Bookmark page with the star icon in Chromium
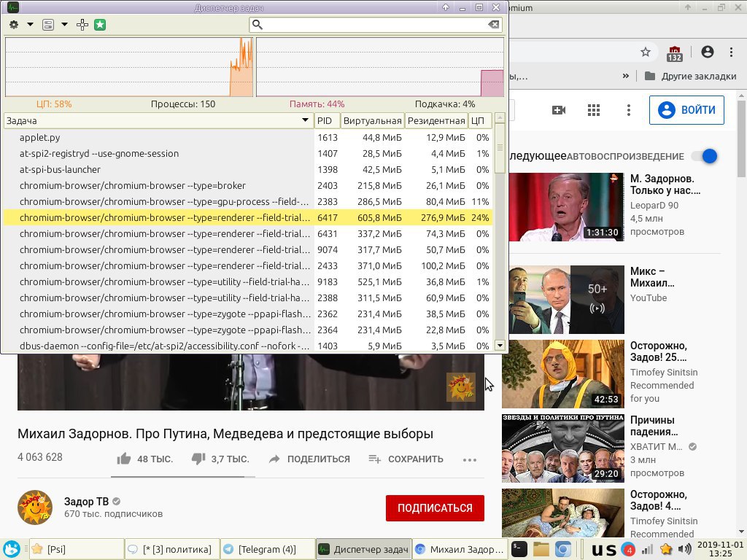This screenshot has height=560, width=747. tap(646, 52)
